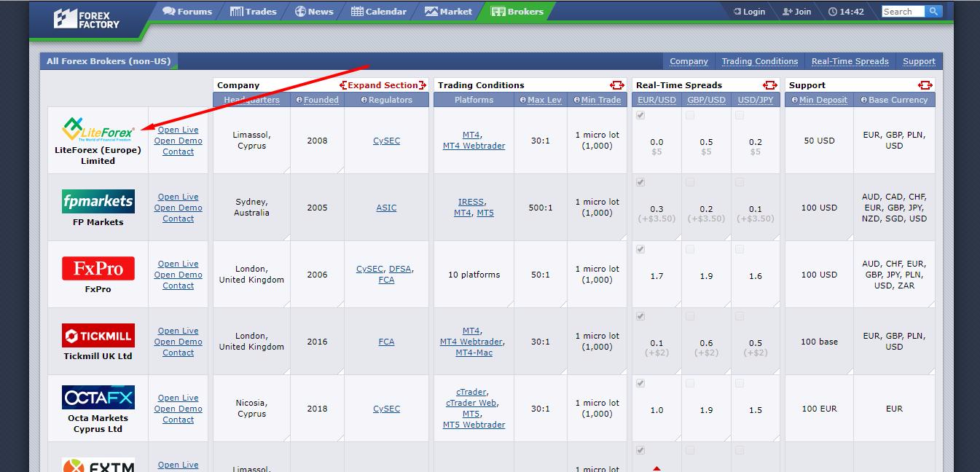Open the 14:42 clock time settings
Image resolution: width=980 pixels, height=472 pixels.
click(x=846, y=12)
